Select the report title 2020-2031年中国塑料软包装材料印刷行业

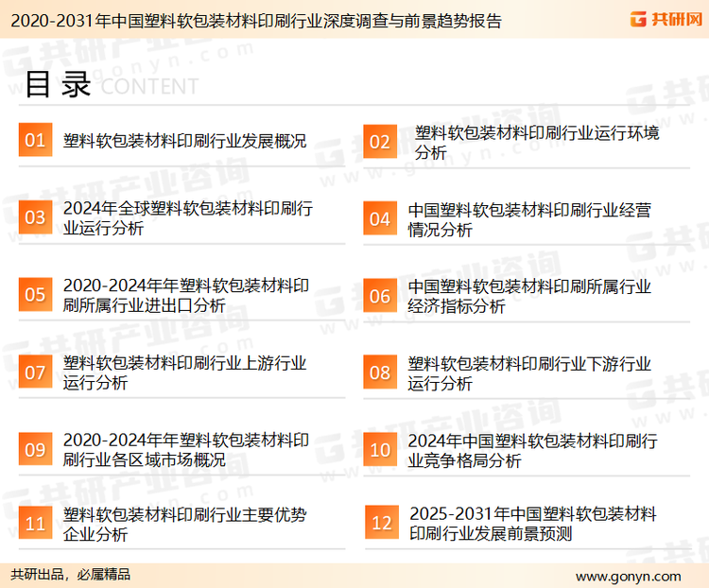256,21
